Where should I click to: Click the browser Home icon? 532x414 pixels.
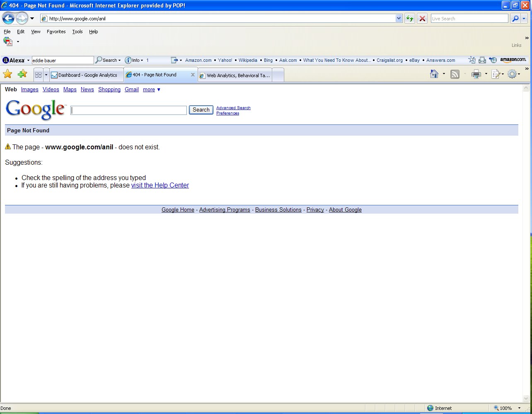434,74
